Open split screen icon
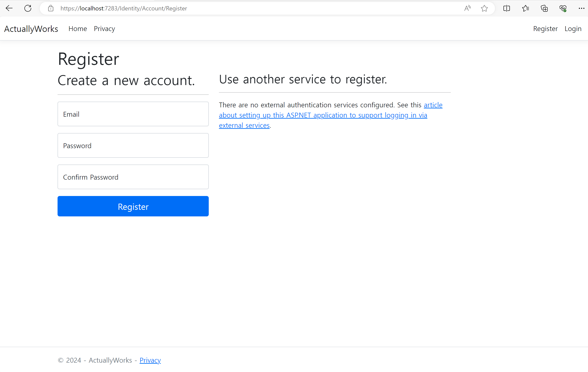The height and width of the screenshot is (372, 588). (506, 8)
